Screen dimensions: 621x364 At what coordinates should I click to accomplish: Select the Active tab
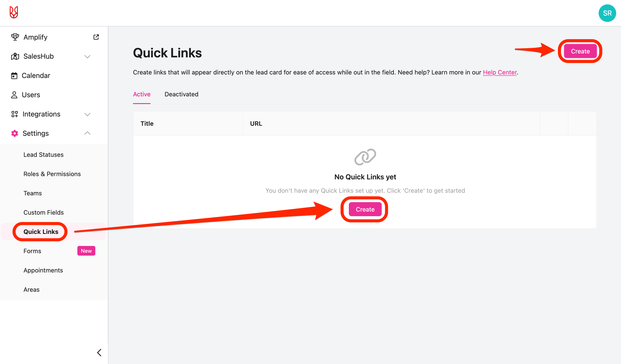click(142, 94)
